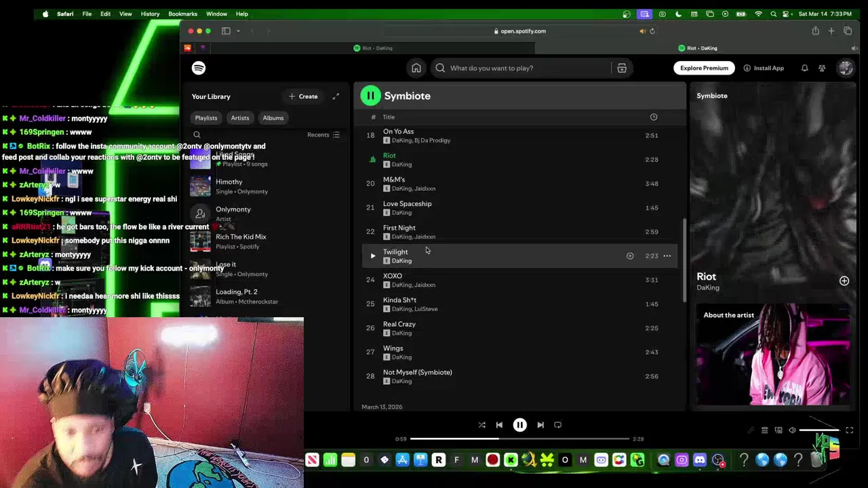This screenshot has width=868, height=488.
Task: Click Explore Premium button
Action: (704, 68)
